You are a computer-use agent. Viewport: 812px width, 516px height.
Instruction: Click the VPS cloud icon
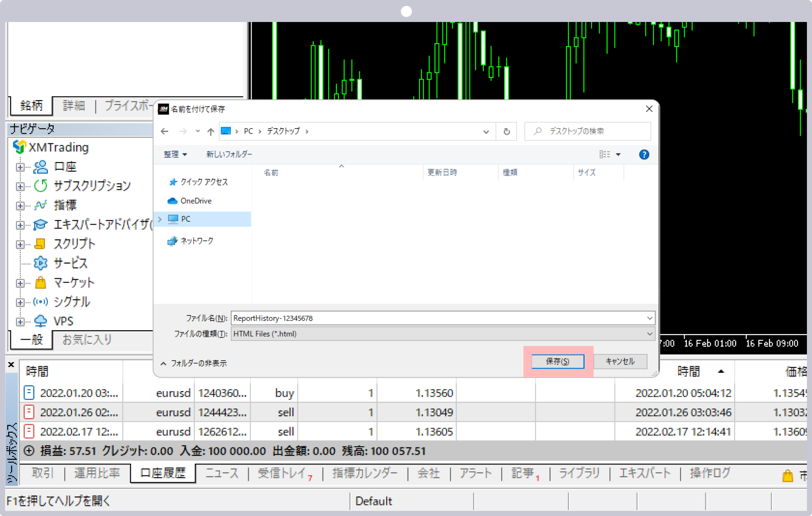pos(41,321)
